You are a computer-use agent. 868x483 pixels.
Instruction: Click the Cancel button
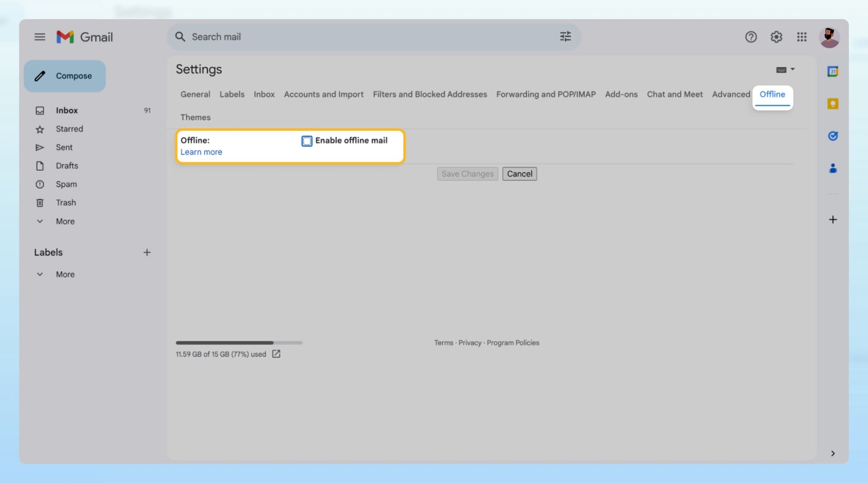[519, 174]
